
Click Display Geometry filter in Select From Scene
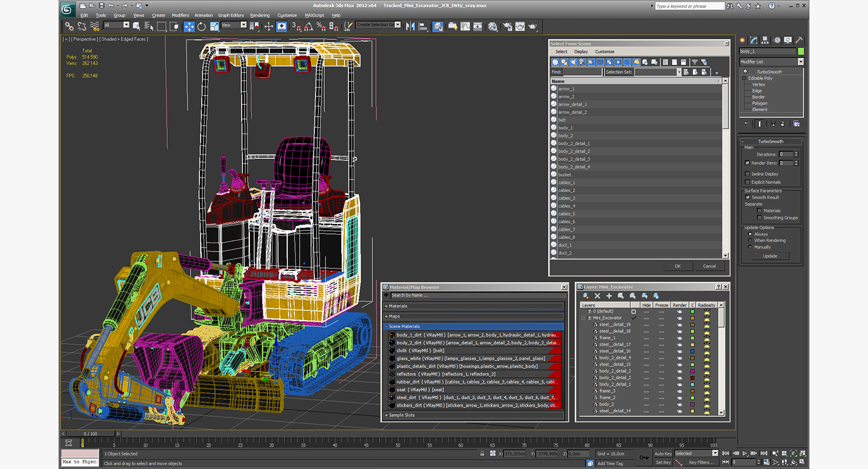pyautogui.click(x=555, y=62)
